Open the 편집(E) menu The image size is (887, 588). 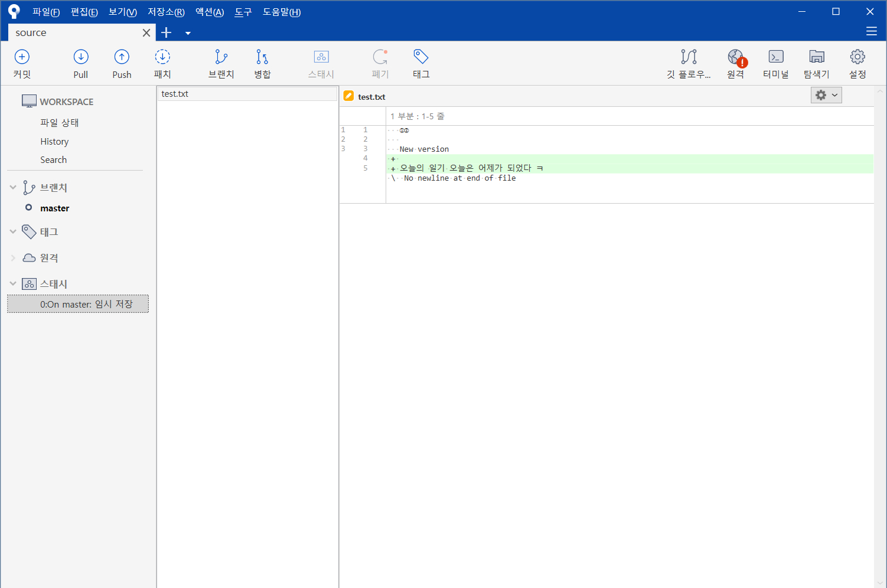84,12
